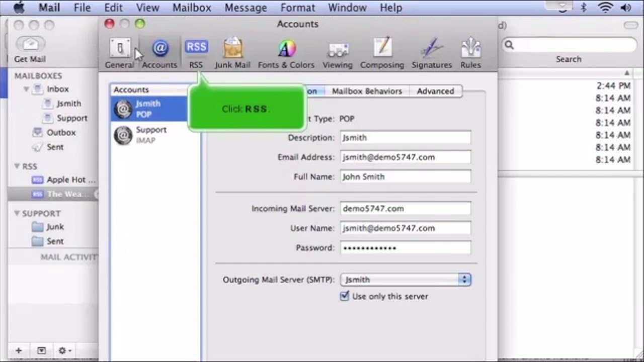This screenshot has height=362, width=644.
Task: Collapse the SUPPORT section triangle
Action: (17, 213)
